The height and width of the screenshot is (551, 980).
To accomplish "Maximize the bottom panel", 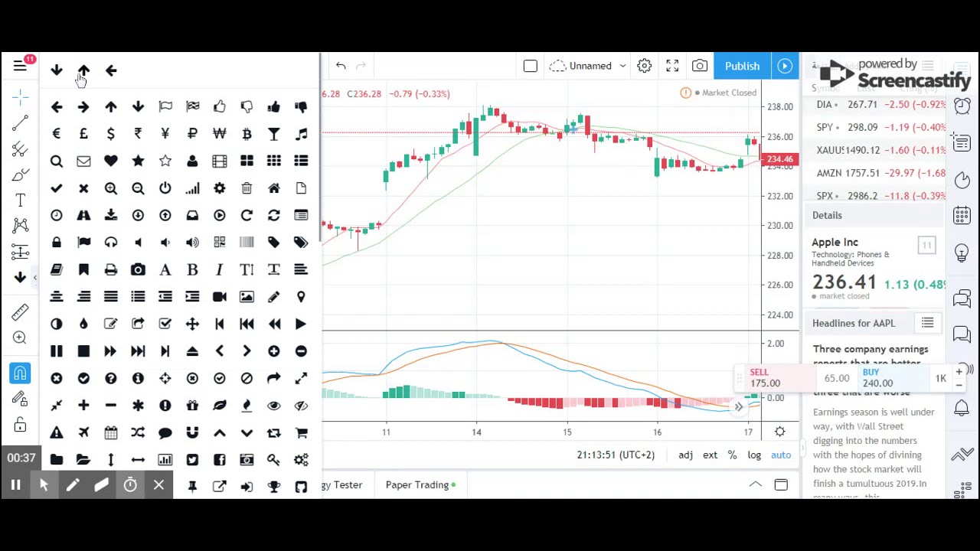I will [x=781, y=484].
